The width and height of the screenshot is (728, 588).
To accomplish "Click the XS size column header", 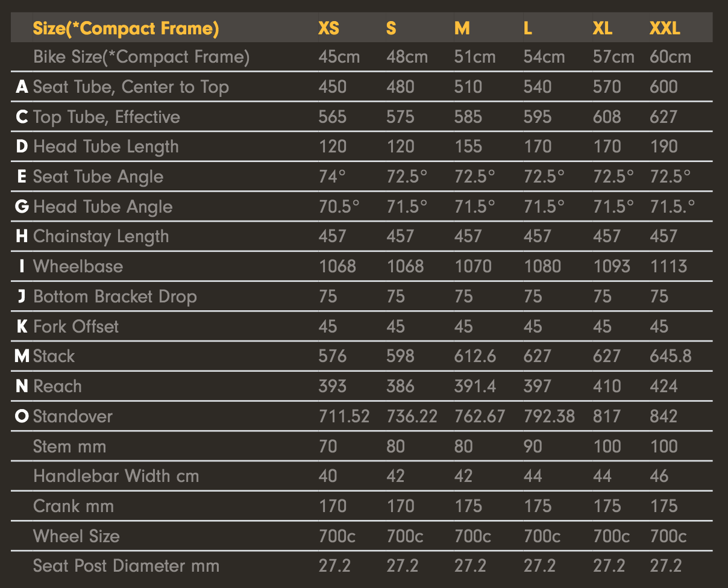I will click(x=328, y=28).
